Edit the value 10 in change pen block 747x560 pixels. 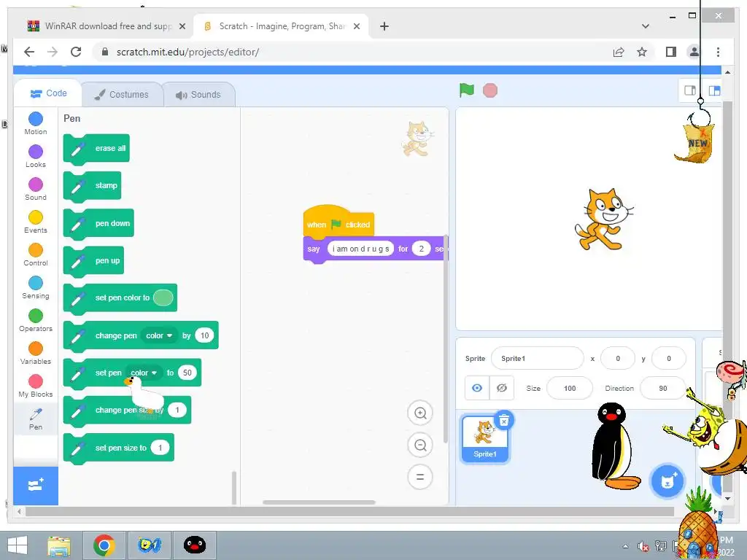click(x=204, y=335)
